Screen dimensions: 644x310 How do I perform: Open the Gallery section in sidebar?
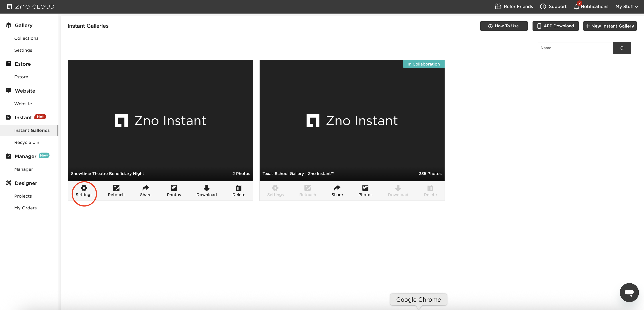click(24, 25)
